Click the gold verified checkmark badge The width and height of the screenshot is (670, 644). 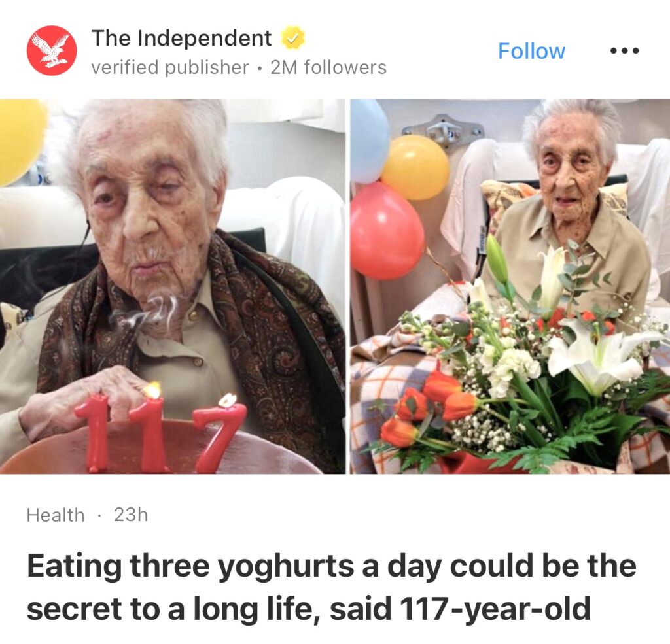(x=292, y=38)
